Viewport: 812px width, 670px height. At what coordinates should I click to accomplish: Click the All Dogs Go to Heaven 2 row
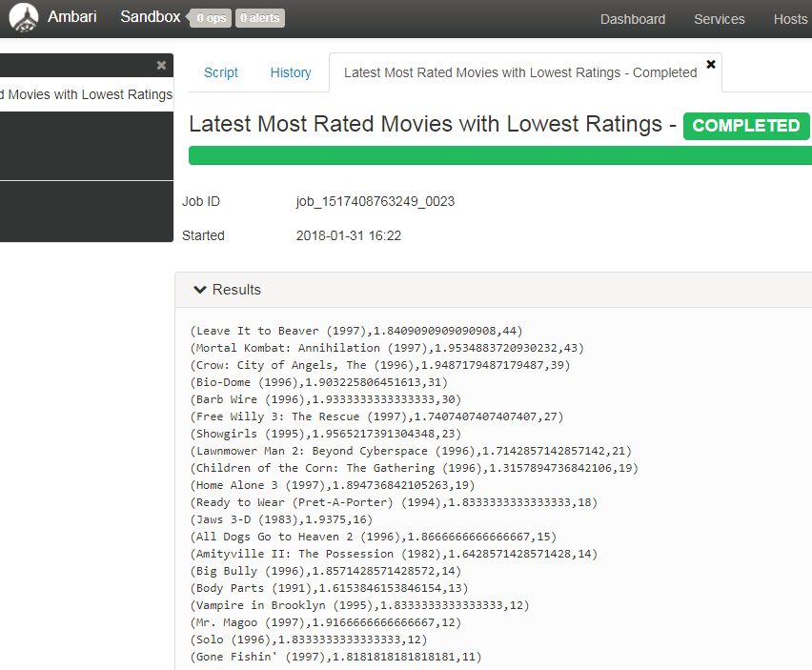[374, 537]
